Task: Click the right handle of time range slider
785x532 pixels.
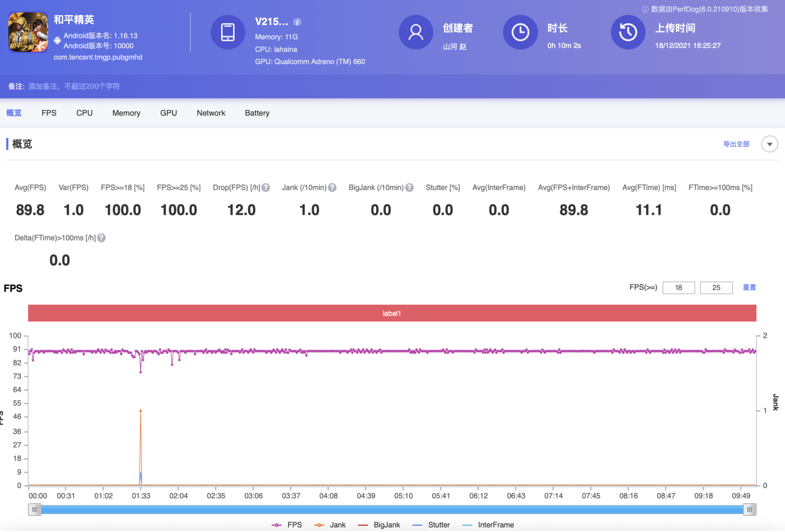Action: 749,510
